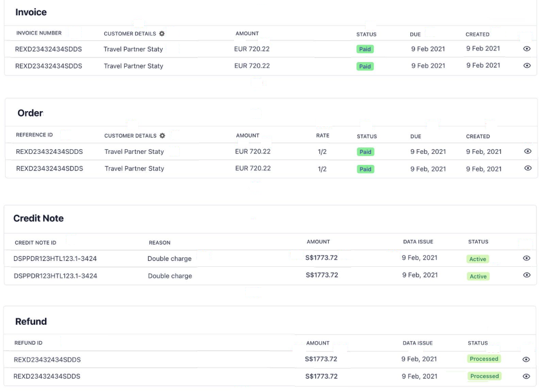View the second Refund entry using the eye icon
This screenshot has height=392, width=543.
pyautogui.click(x=526, y=376)
